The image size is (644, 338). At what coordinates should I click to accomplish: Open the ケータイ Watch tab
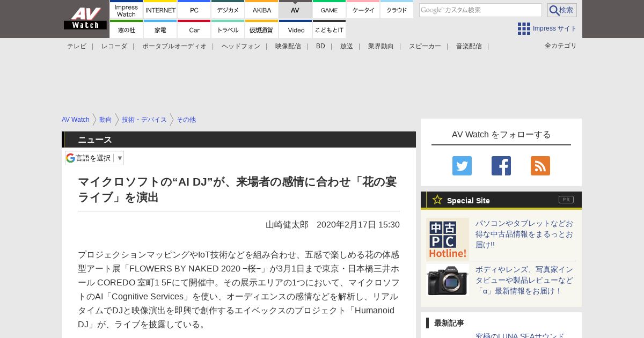363,10
